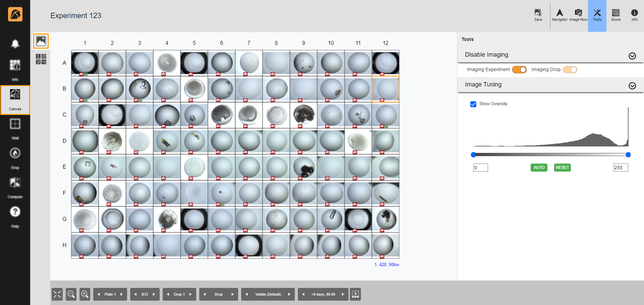
Task: Click left arrow of Drop region selector
Action: (204, 294)
